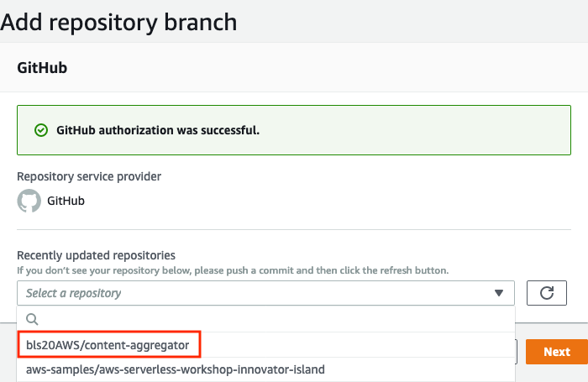Click the GitHub octocat logo
The width and height of the screenshot is (588, 382).
(x=29, y=201)
